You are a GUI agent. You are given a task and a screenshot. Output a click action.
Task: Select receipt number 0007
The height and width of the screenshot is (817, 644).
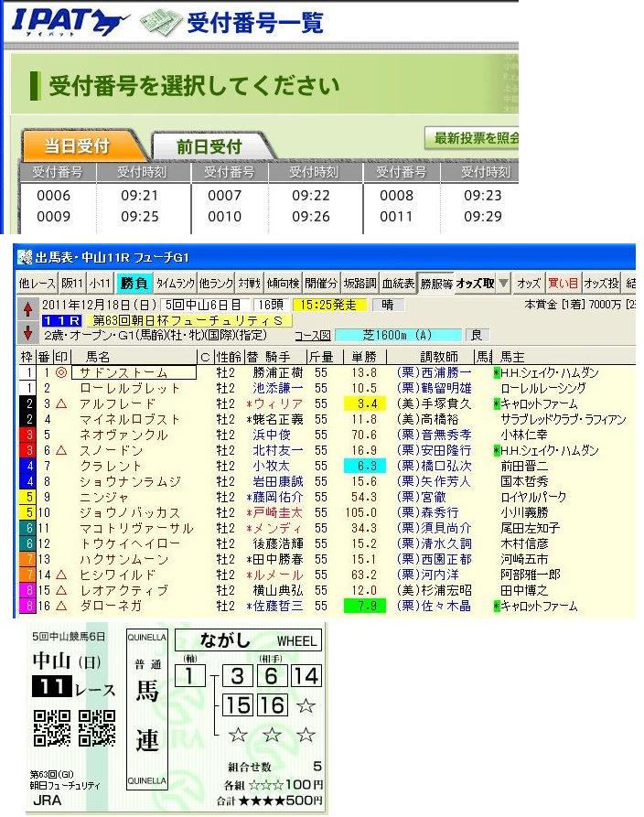(x=224, y=196)
